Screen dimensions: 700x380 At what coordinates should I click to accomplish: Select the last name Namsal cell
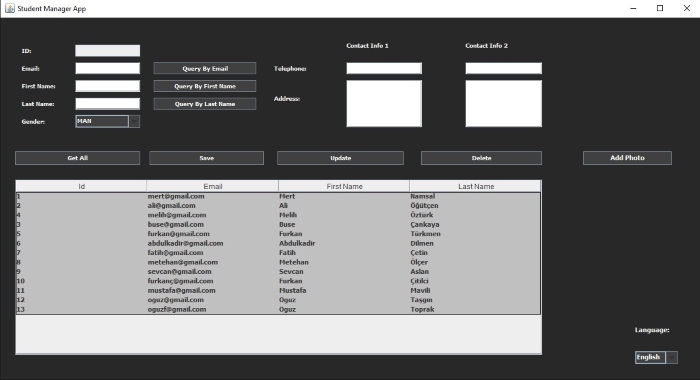[475, 196]
